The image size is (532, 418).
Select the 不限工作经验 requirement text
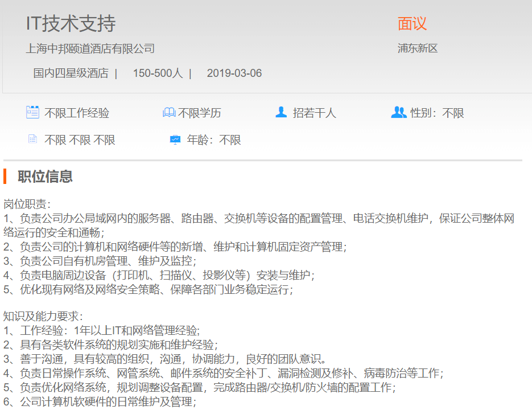point(77,113)
